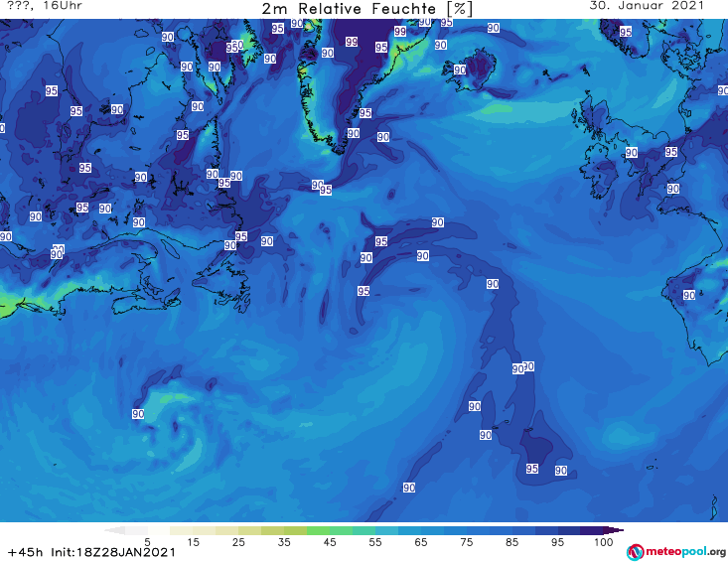Click the "25" tick label on colour bar
The height and width of the screenshot is (562, 728).
click(x=238, y=542)
